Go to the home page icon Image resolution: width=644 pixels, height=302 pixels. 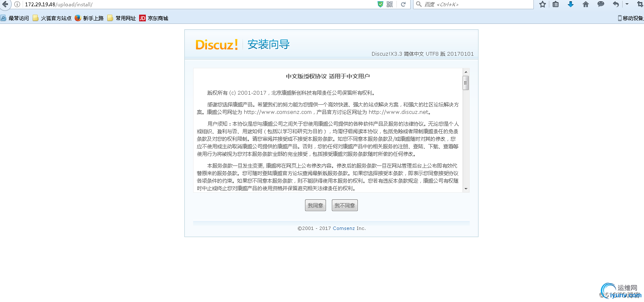pos(586,4)
